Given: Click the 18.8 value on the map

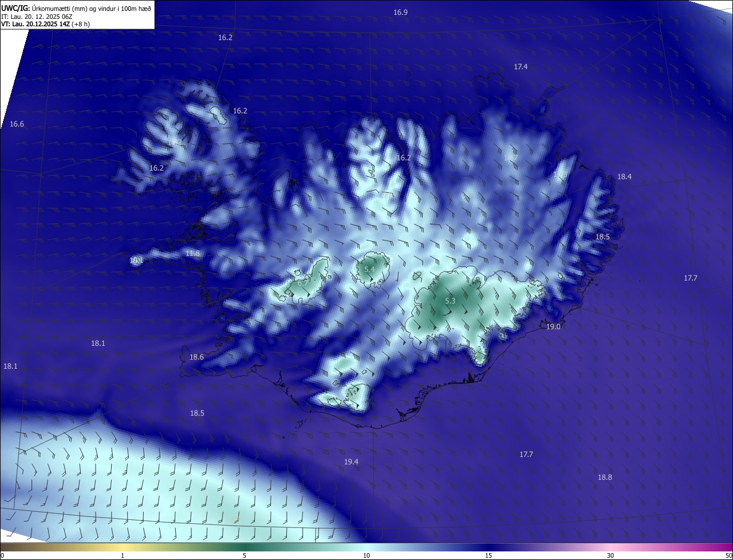Looking at the screenshot, I should (605, 478).
